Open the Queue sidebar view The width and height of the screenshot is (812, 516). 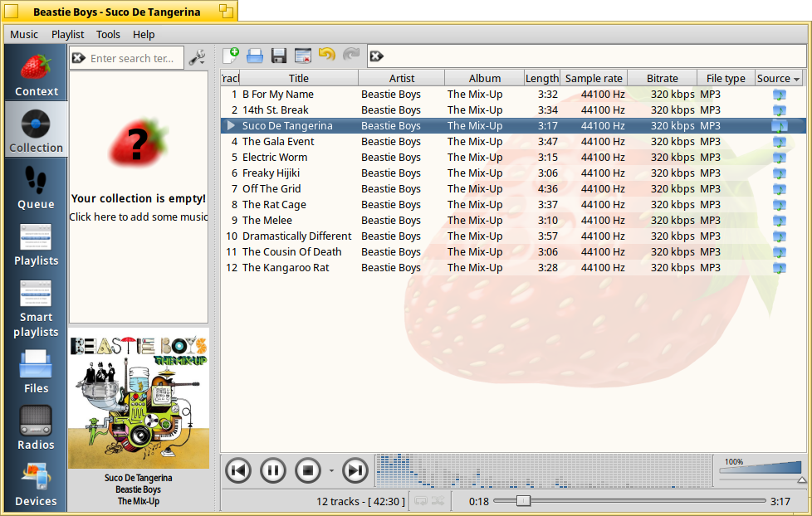click(36, 186)
